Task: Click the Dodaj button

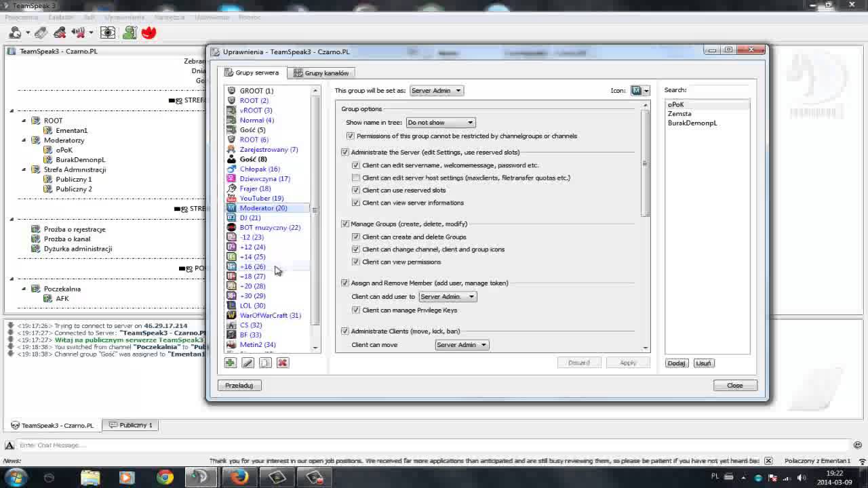Action: tap(676, 363)
